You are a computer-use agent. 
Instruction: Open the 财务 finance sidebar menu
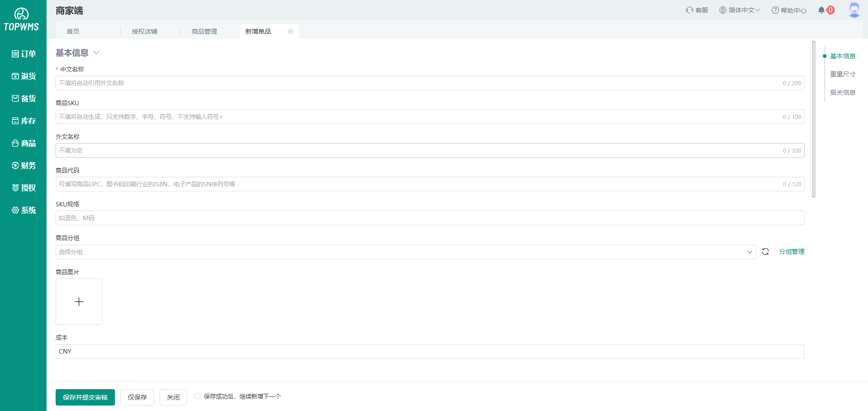pos(24,165)
